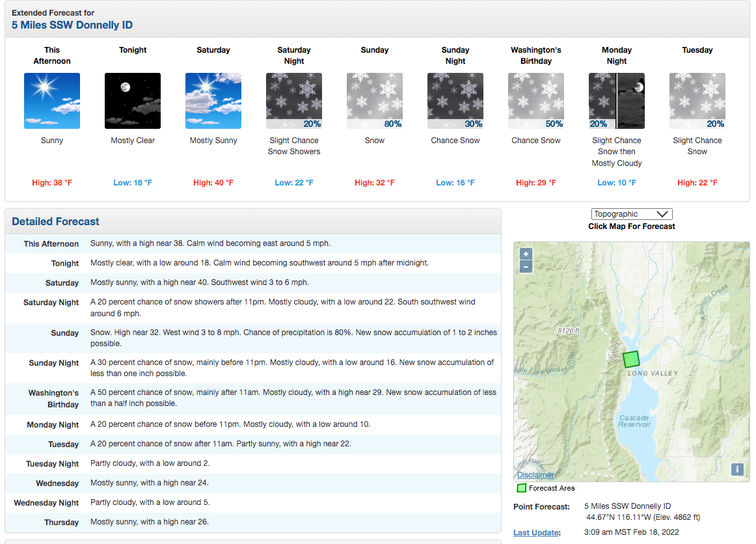
Task: Open the map Disclaimer link
Action: point(535,474)
